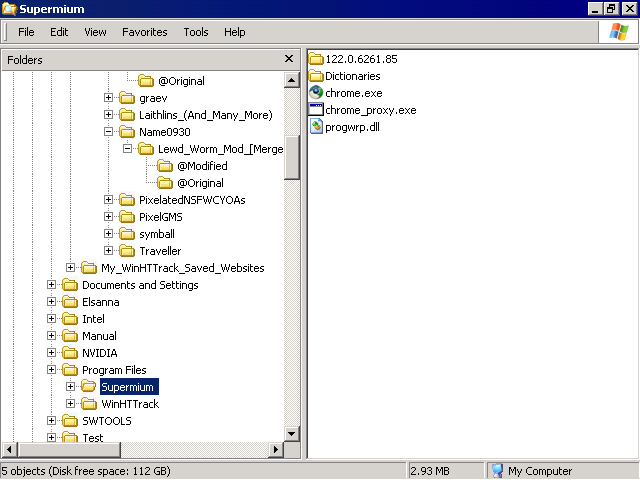Image resolution: width=640 pixels, height=480 pixels.
Task: Select the Intel folder icon
Action: pos(70,319)
